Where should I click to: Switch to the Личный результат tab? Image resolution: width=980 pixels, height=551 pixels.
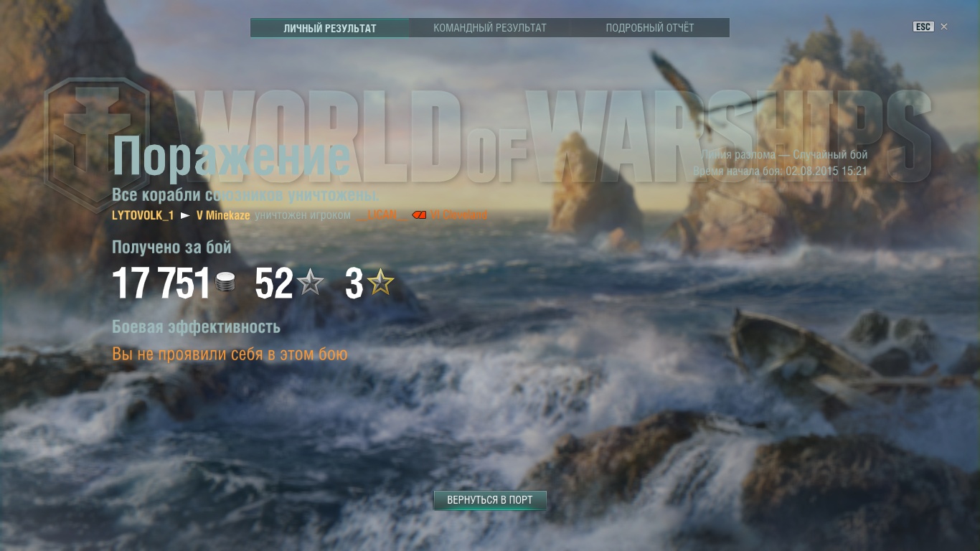pyautogui.click(x=330, y=28)
